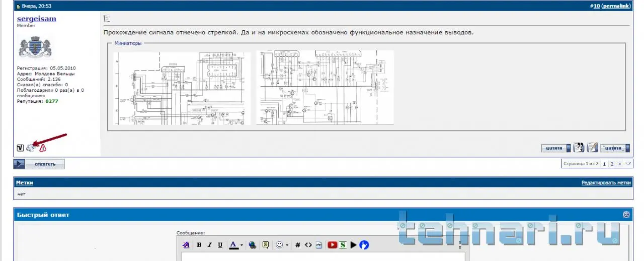Apply underline formatting in the quick reply
The height and width of the screenshot is (261, 644).
coord(220,245)
